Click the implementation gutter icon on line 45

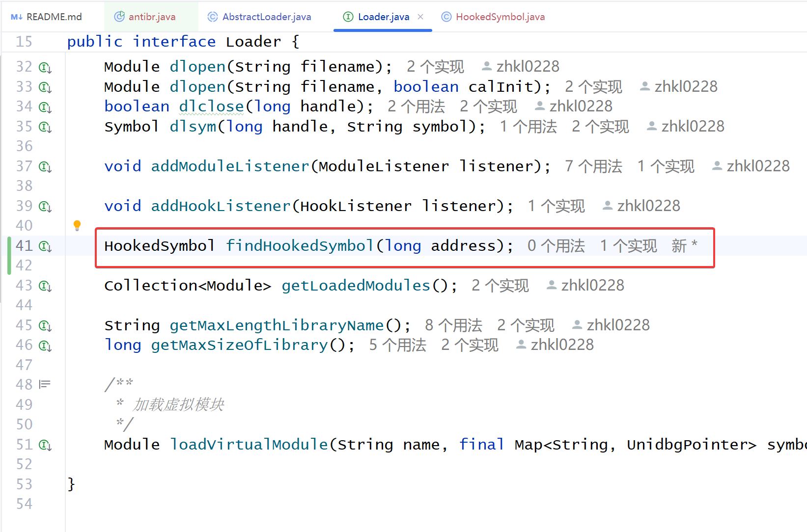(45, 326)
